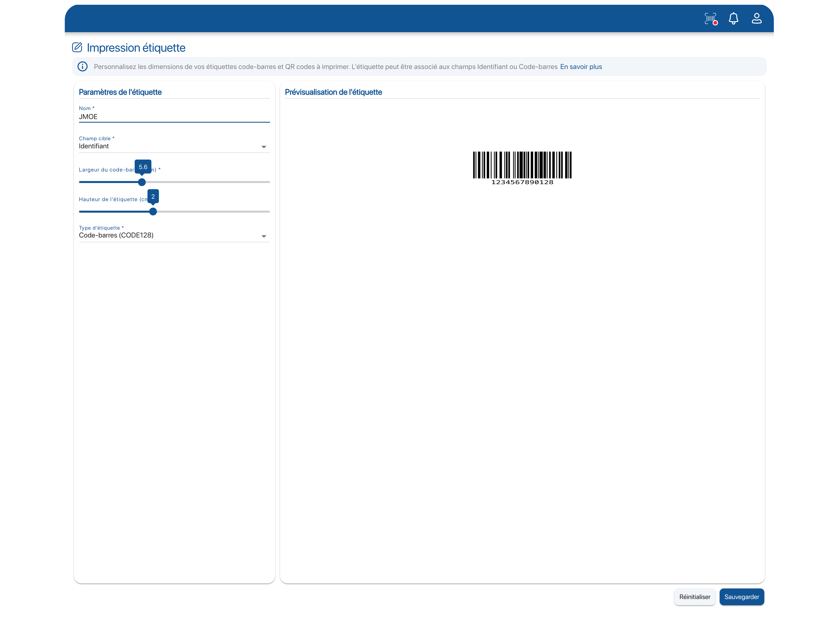
Task: Open the user account menu icon
Action: 757,18
